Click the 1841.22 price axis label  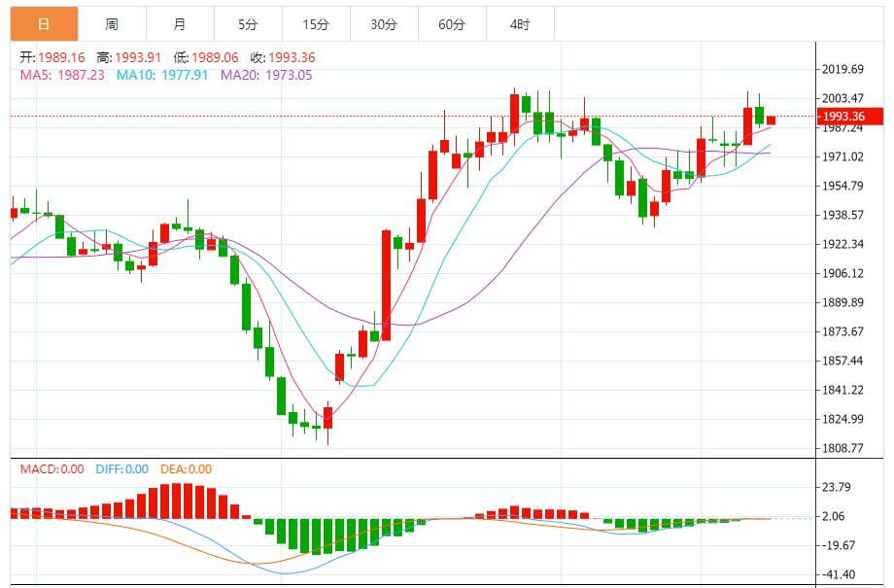pos(842,390)
